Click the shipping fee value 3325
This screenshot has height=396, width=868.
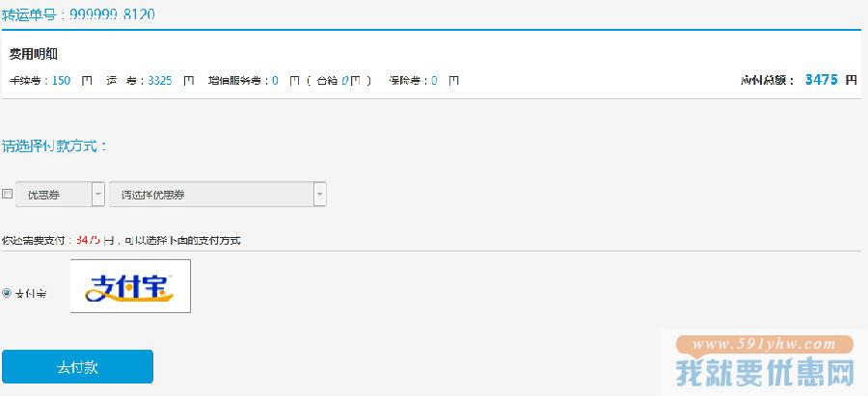pyautogui.click(x=160, y=81)
